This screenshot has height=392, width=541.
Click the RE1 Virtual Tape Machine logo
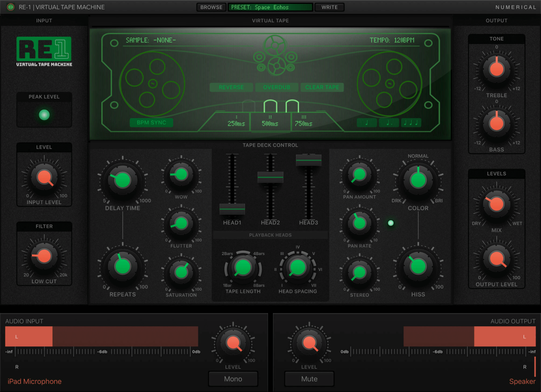[44, 52]
